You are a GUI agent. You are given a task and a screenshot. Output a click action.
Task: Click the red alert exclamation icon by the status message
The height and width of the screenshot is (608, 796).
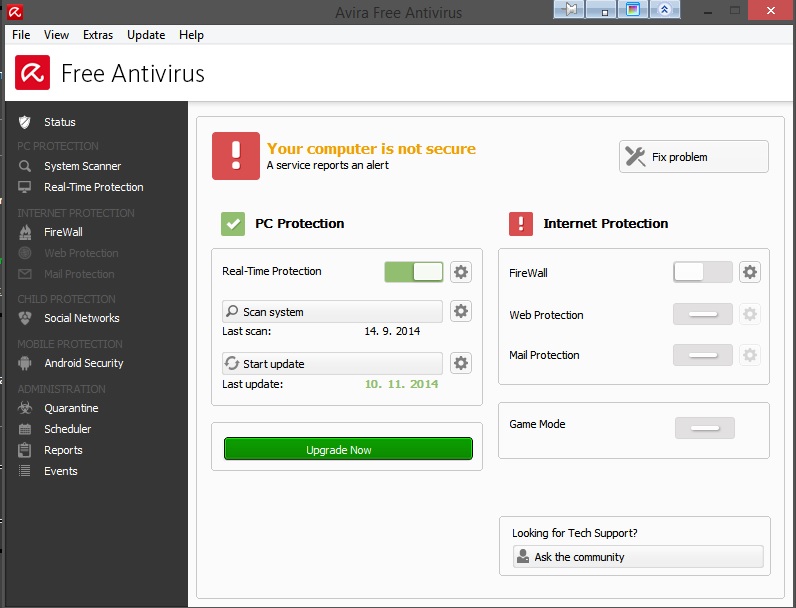pyautogui.click(x=236, y=156)
